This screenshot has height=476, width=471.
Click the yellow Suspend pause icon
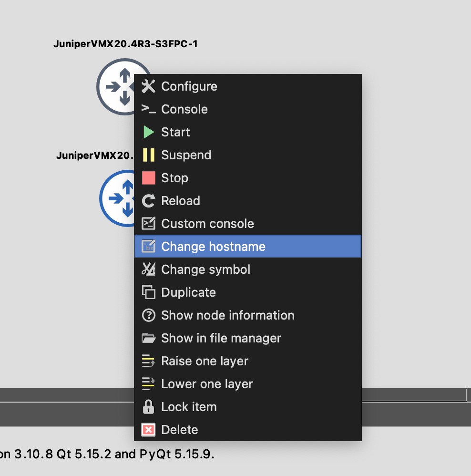[x=148, y=155]
